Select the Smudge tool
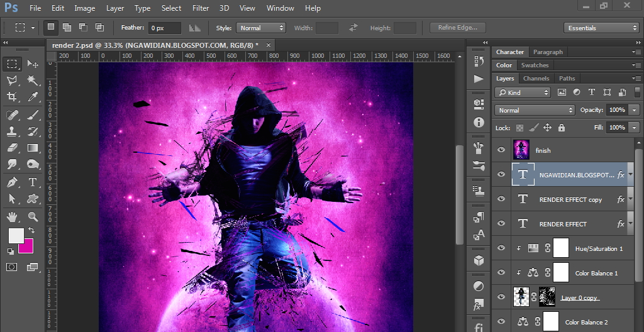Screen dimensions: 644x332 coord(13,164)
